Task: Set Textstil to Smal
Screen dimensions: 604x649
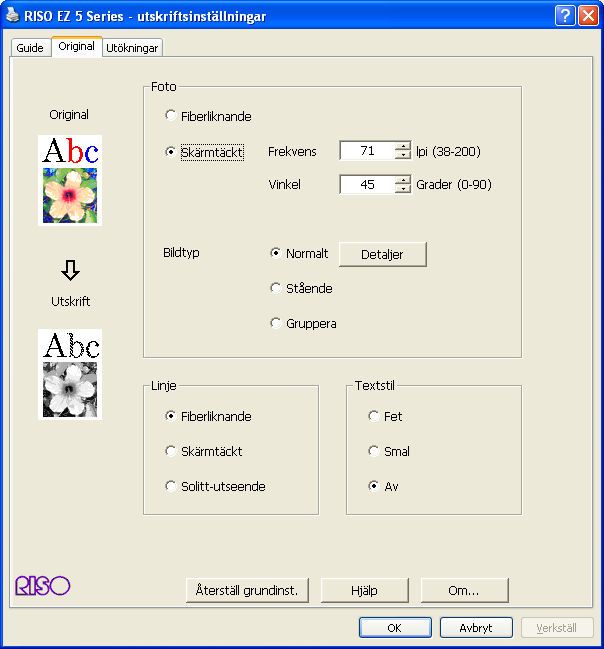Action: pos(389,451)
